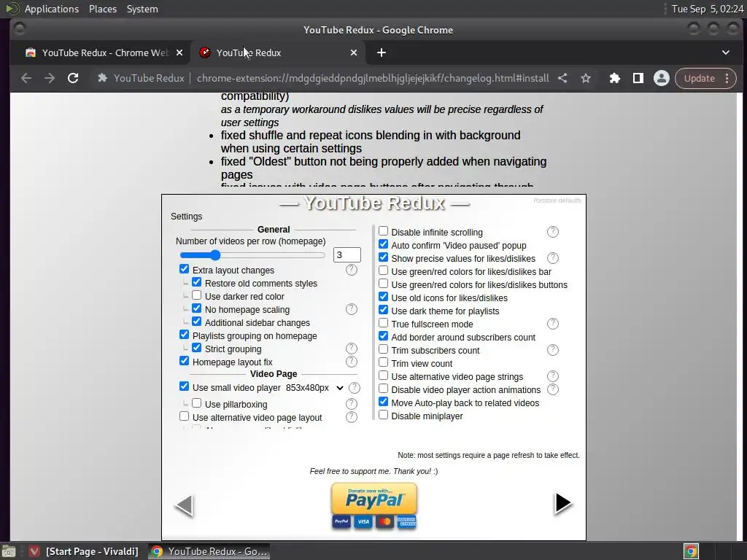The width and height of the screenshot is (747, 560).
Task: Open help for Show precise values
Action: pos(553,258)
